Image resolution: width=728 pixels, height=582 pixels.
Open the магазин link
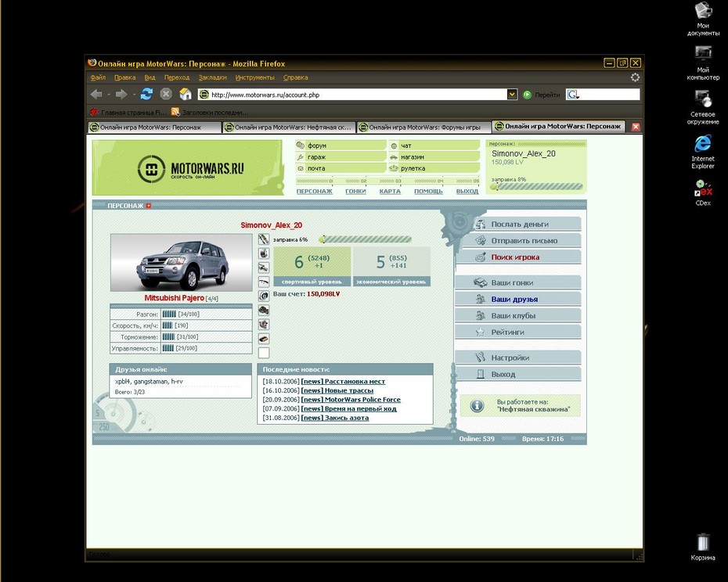coord(434,157)
